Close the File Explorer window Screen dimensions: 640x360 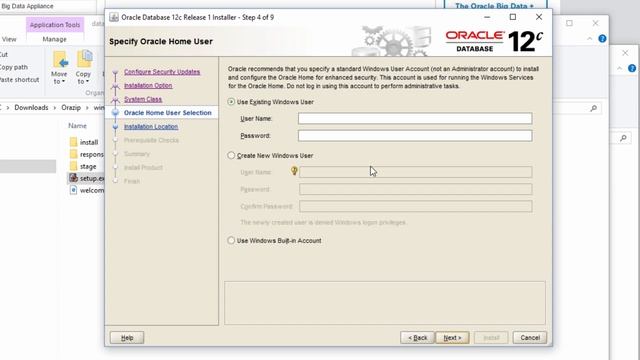coord(596,23)
